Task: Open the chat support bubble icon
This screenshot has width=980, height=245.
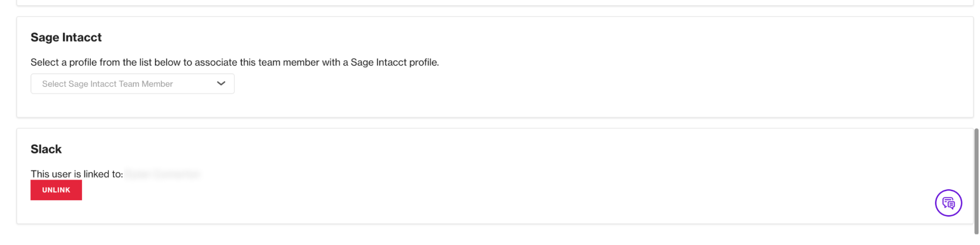Action: click(948, 203)
